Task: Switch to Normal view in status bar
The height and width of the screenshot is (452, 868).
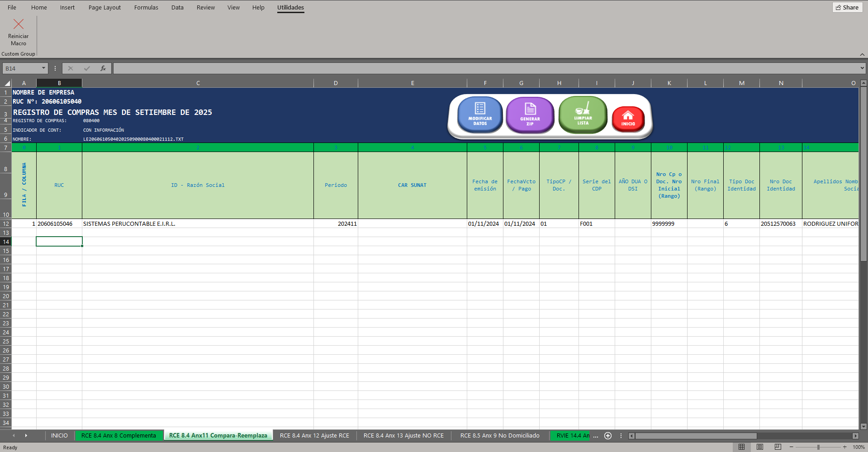Action: pyautogui.click(x=741, y=447)
